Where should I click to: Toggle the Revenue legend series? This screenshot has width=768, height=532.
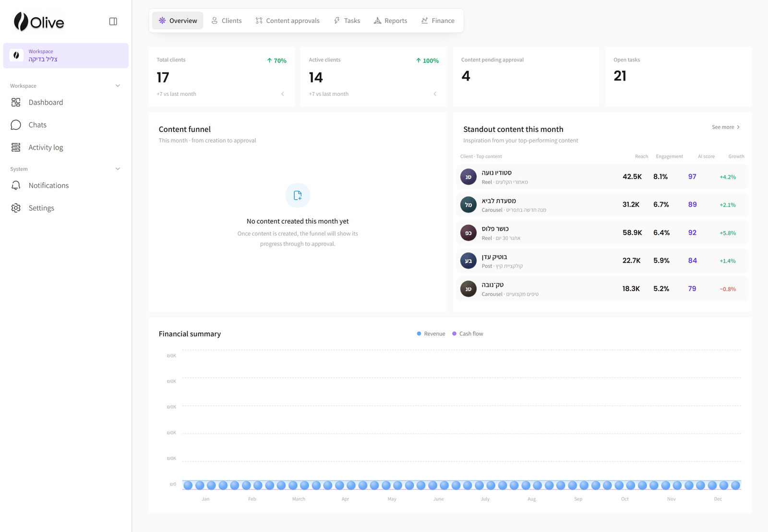(x=431, y=334)
